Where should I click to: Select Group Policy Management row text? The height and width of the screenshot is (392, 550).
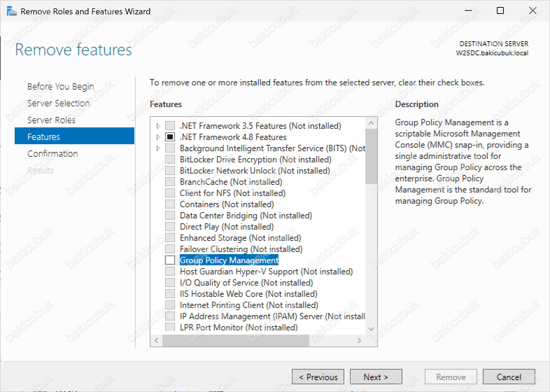(x=229, y=260)
